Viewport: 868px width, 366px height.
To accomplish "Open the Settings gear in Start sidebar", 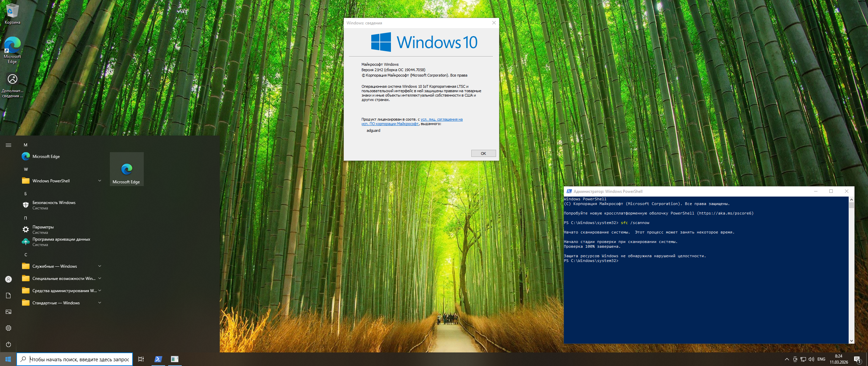I will [x=8, y=328].
